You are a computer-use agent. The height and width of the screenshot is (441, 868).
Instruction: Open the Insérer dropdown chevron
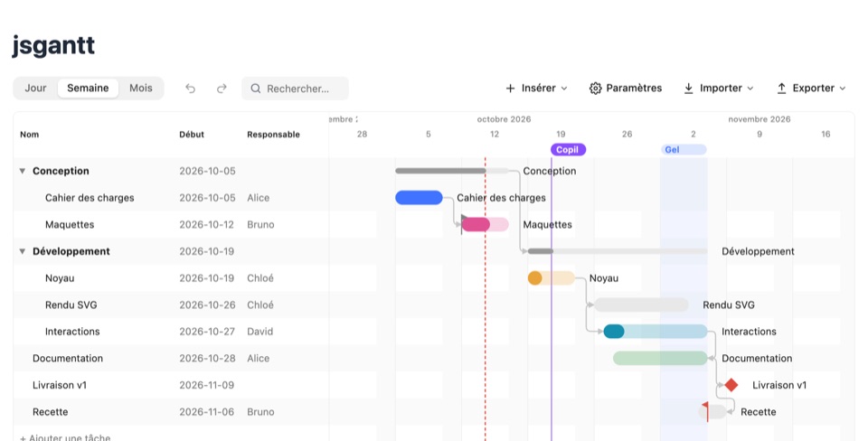(x=564, y=89)
